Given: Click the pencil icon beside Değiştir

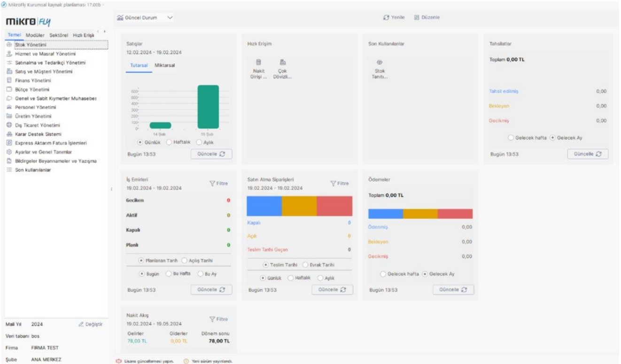Looking at the screenshot, I should [81, 324].
